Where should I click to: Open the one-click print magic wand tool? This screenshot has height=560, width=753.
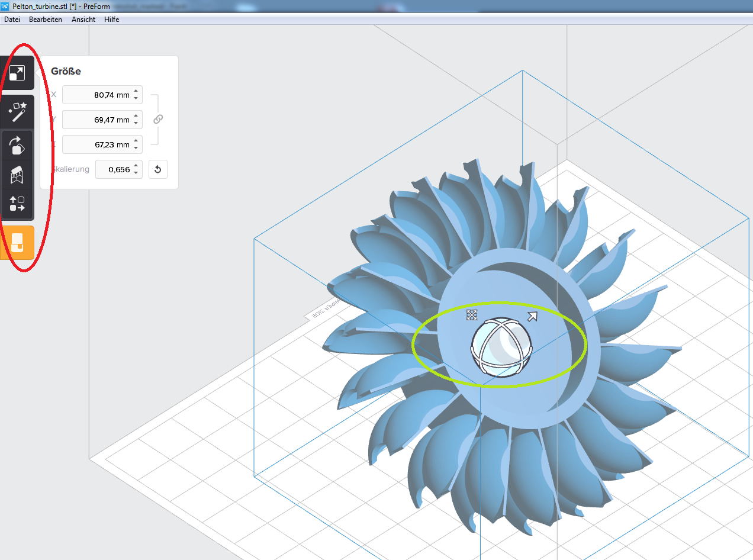[x=17, y=111]
